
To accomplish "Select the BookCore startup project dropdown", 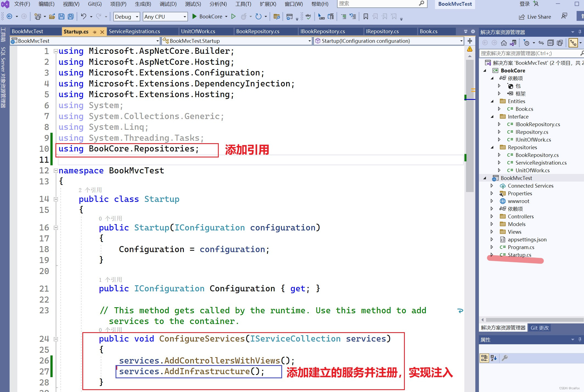I will (210, 16).
